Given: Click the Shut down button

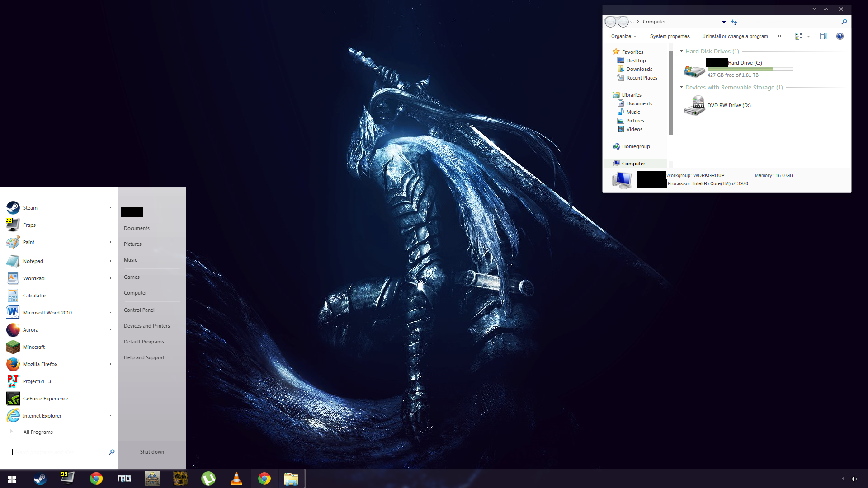Looking at the screenshot, I should (x=152, y=452).
